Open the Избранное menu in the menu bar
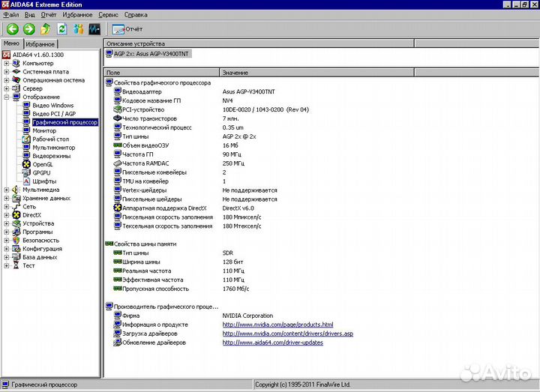The height and width of the screenshot is (392, 540). click(77, 15)
